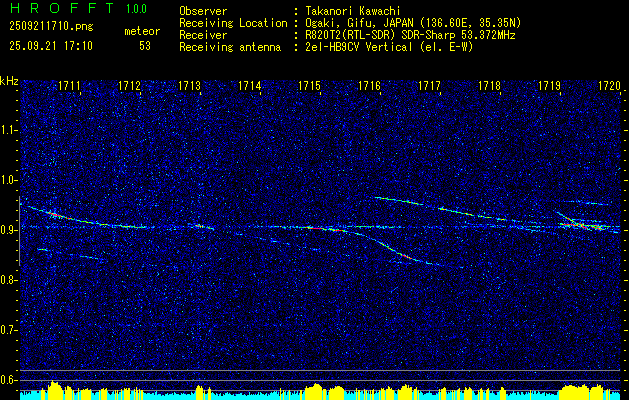Select location Ogaki, Gifu, JAPAN coordinates text

pos(412,23)
